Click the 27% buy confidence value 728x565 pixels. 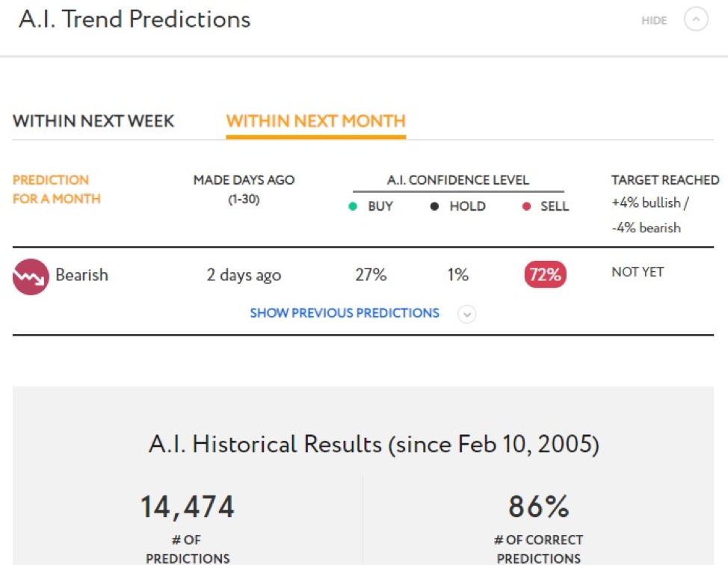371,275
